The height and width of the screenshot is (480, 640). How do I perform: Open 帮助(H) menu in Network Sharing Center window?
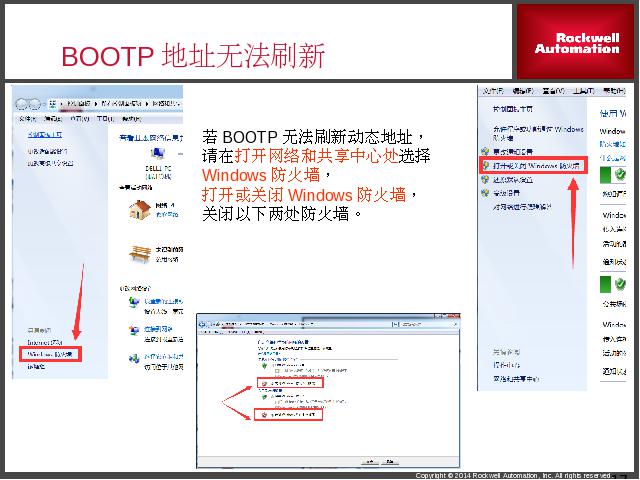(131, 119)
